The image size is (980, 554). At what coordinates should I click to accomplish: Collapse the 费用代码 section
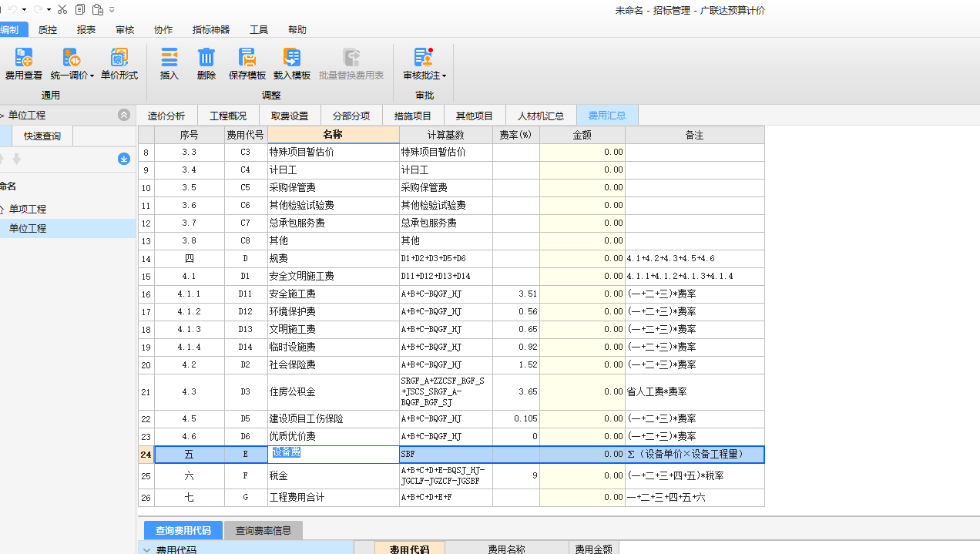(146, 549)
